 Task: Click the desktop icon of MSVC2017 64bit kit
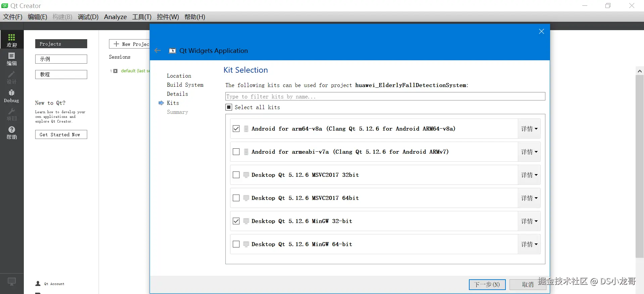tap(246, 198)
